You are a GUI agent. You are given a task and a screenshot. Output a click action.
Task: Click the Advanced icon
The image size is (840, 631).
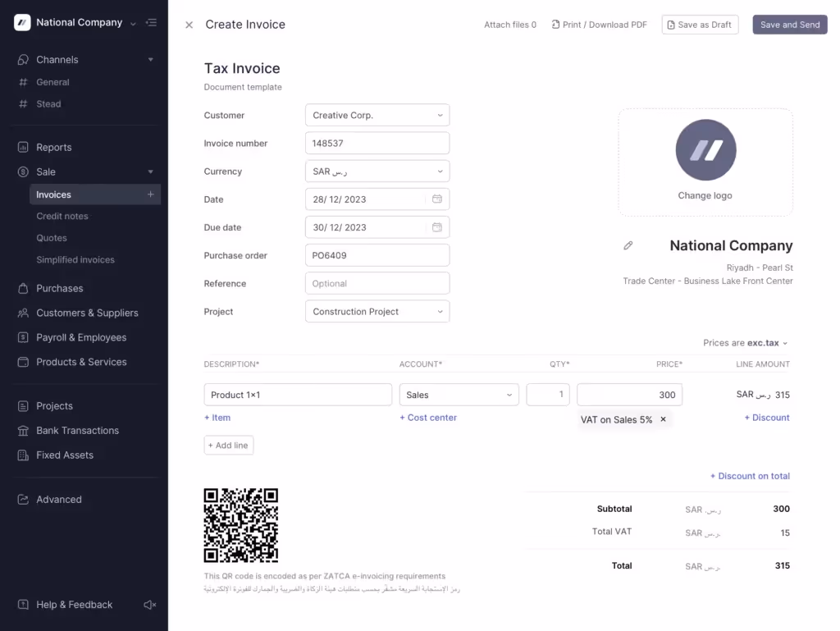coord(23,499)
